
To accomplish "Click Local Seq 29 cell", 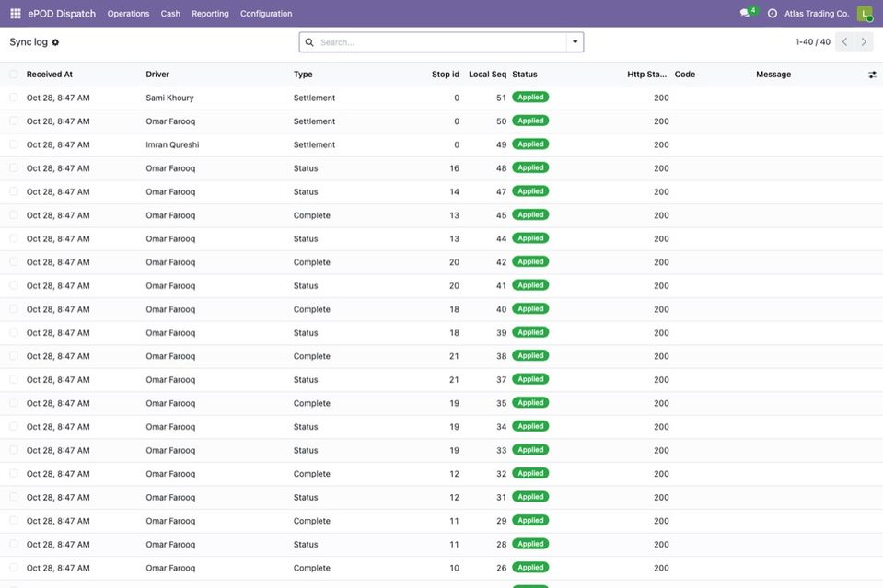I will point(501,521).
